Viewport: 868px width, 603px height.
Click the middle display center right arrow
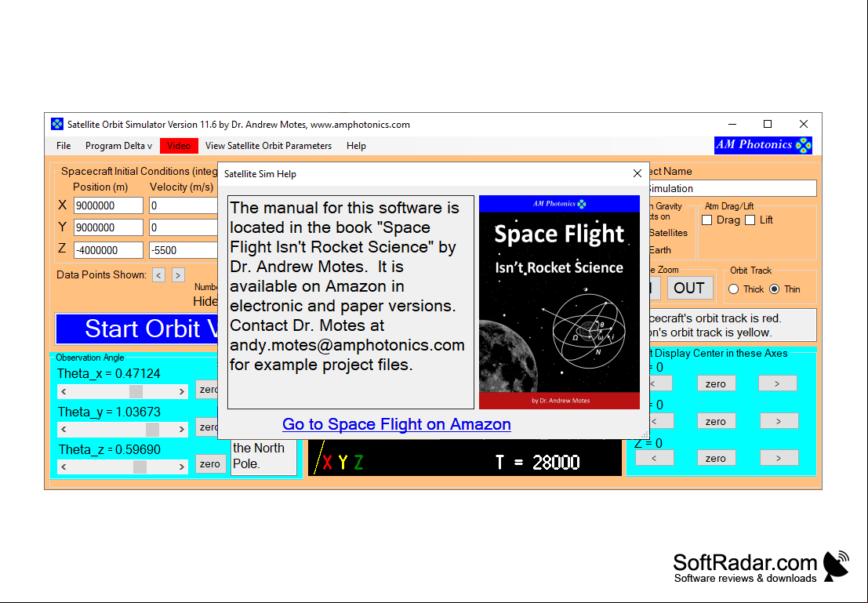779,421
